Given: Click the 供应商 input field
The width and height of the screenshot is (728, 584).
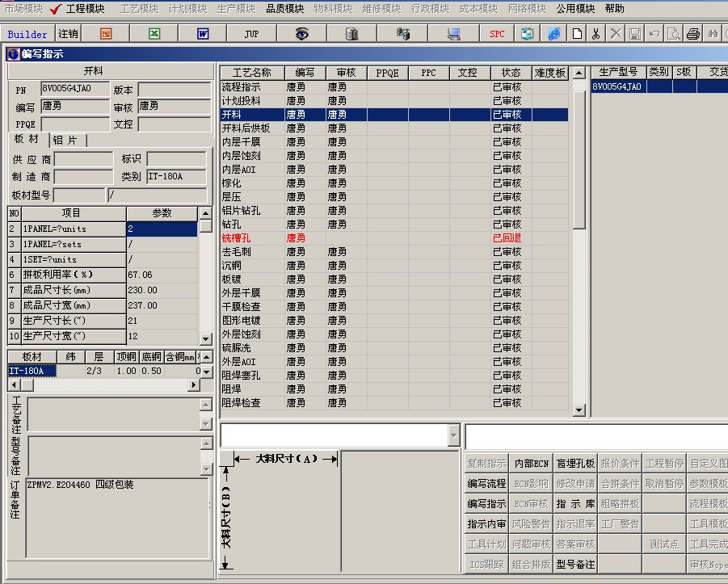Looking at the screenshot, I should [83, 160].
